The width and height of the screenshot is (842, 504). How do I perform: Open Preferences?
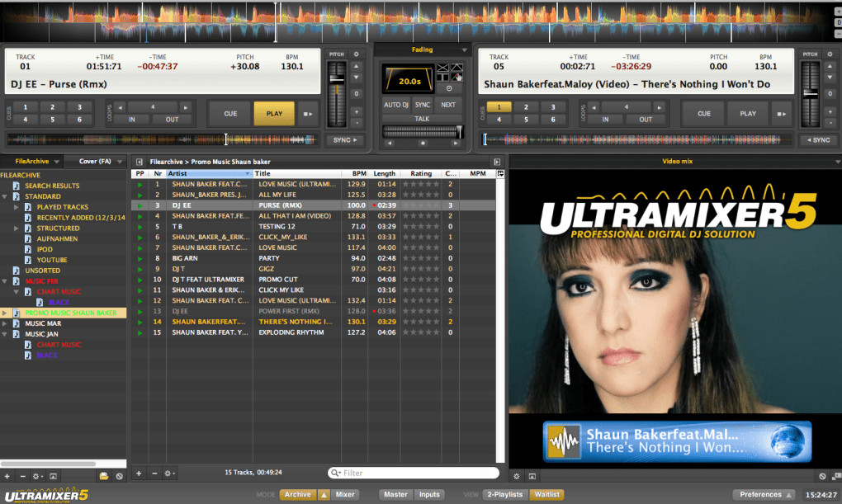(764, 495)
